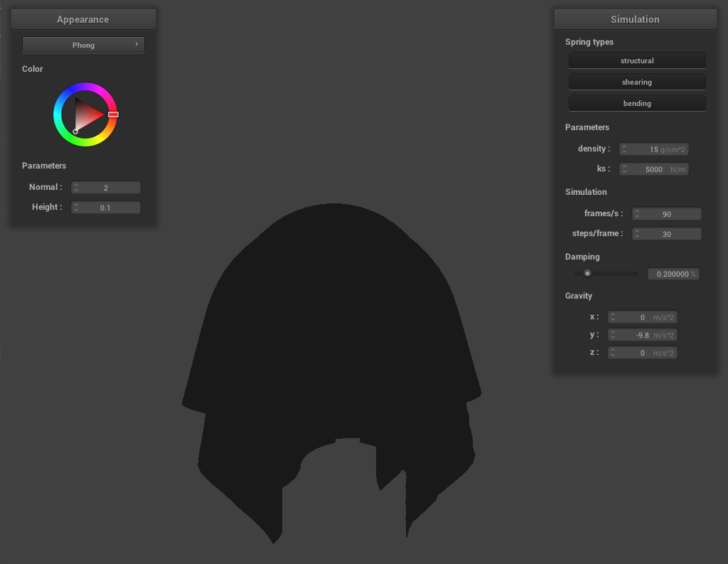The width and height of the screenshot is (728, 564).
Task: Adjust the frames/s stepper arrows
Action: [x=637, y=213]
